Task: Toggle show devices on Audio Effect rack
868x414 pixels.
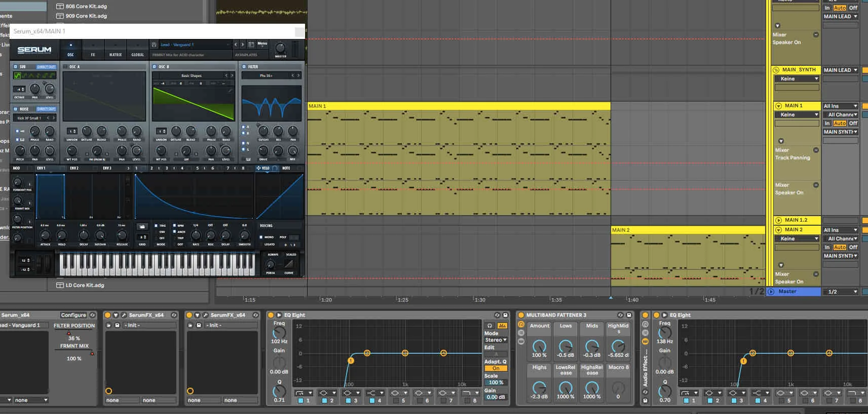Action: coord(645,341)
